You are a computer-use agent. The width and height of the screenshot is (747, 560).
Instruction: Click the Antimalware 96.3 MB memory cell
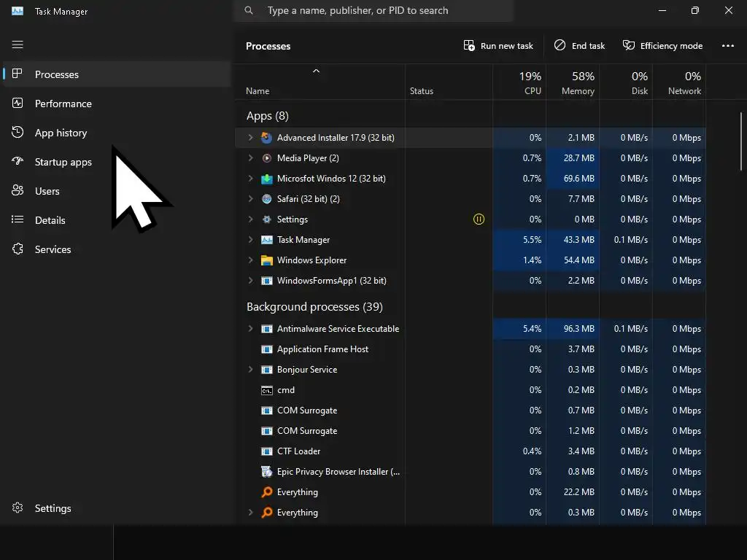(573, 329)
